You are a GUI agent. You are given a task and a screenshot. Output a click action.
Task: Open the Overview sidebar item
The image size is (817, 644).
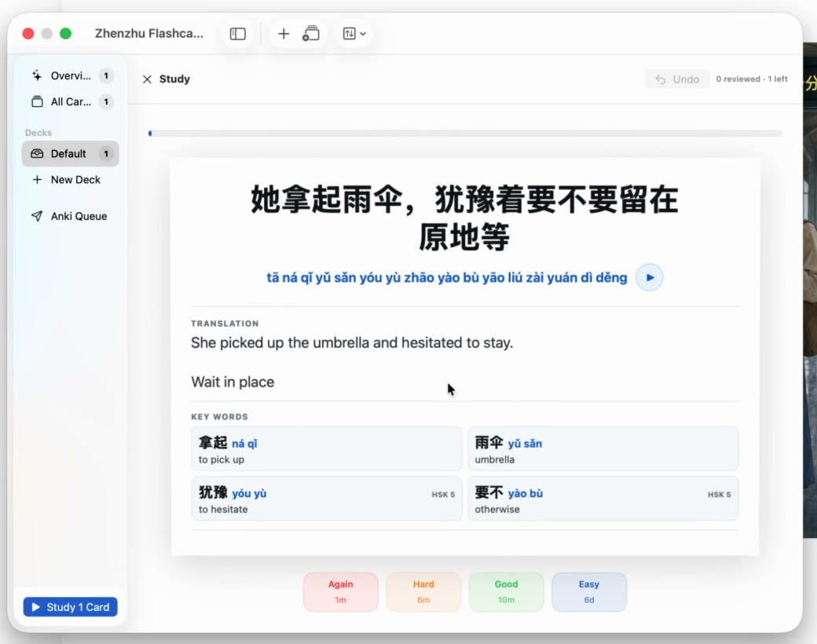[x=71, y=75]
